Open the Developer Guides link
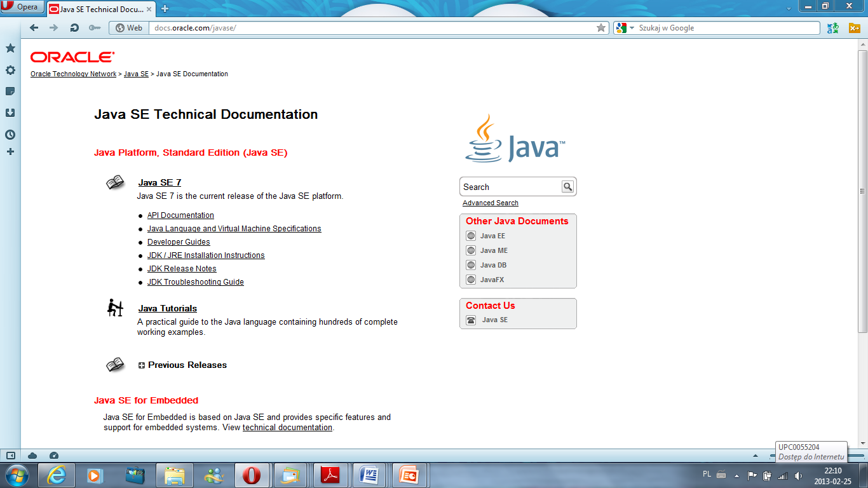This screenshot has height=488, width=868. (179, 242)
